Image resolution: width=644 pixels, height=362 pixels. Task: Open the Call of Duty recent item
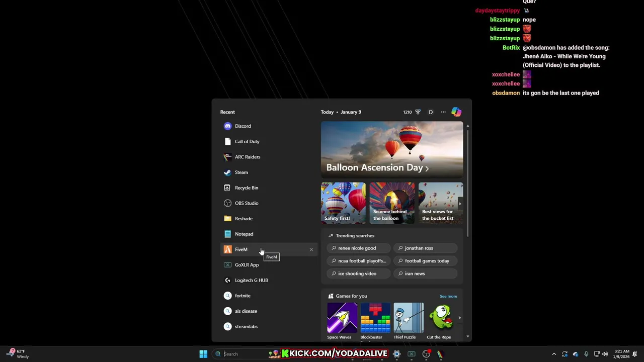point(269,141)
